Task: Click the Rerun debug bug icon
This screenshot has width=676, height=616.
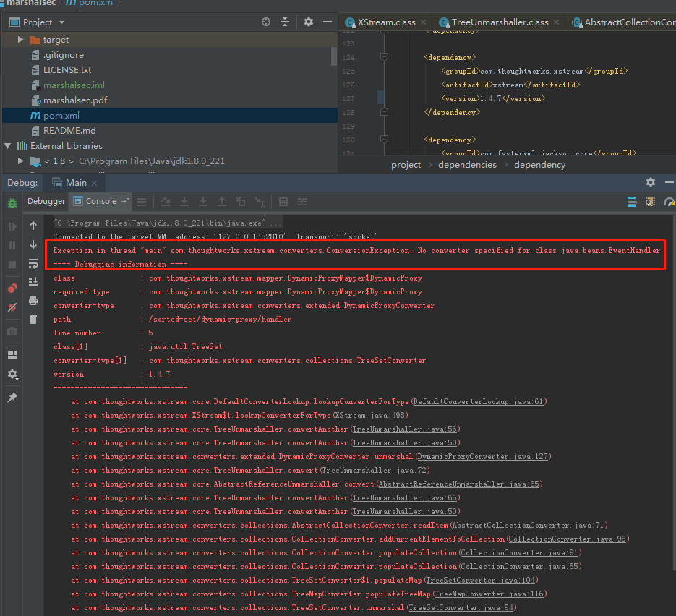Action: pos(12,205)
